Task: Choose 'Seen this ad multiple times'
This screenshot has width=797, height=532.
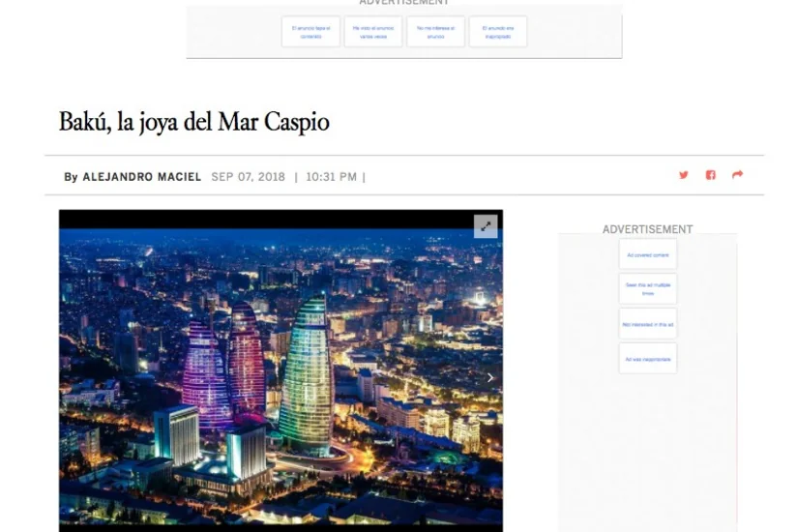Action: tap(648, 289)
